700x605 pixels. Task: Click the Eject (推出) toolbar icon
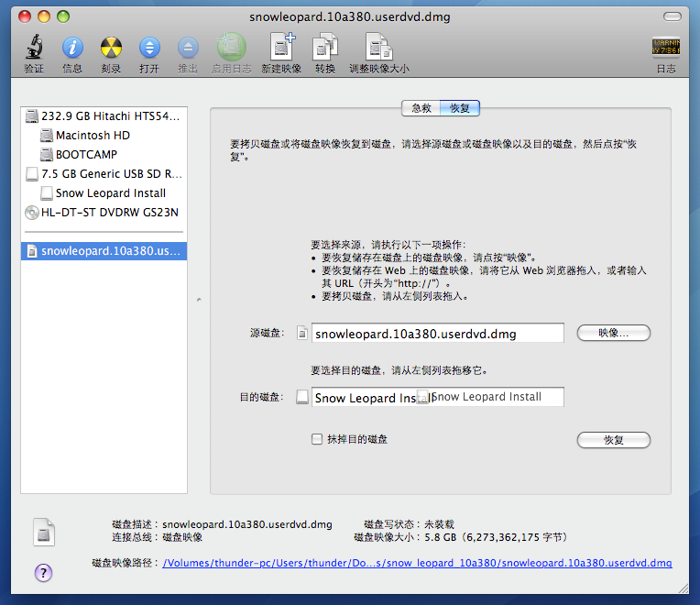188,48
